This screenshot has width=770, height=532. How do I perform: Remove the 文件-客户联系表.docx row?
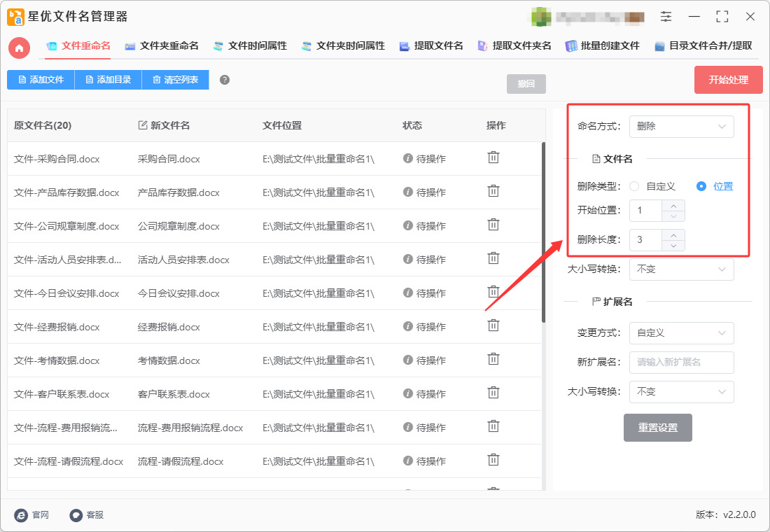pos(493,393)
